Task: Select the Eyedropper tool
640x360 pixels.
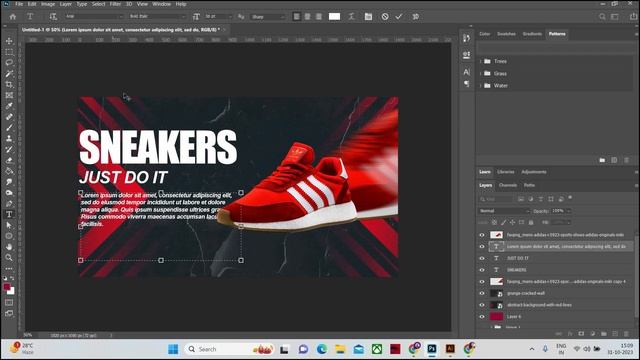Action: (x=9, y=106)
